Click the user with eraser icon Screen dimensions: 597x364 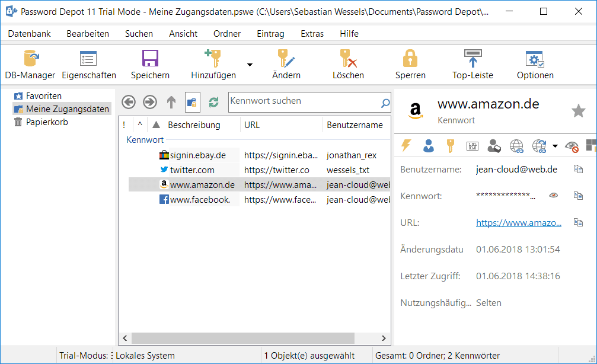pyautogui.click(x=494, y=146)
